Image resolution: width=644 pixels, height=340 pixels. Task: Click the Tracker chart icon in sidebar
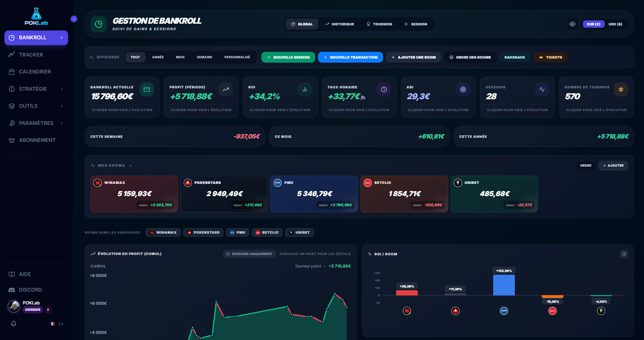coord(12,55)
